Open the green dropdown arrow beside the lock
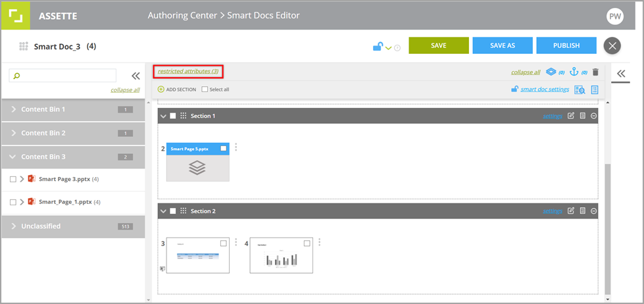This screenshot has height=304, width=644. point(388,48)
